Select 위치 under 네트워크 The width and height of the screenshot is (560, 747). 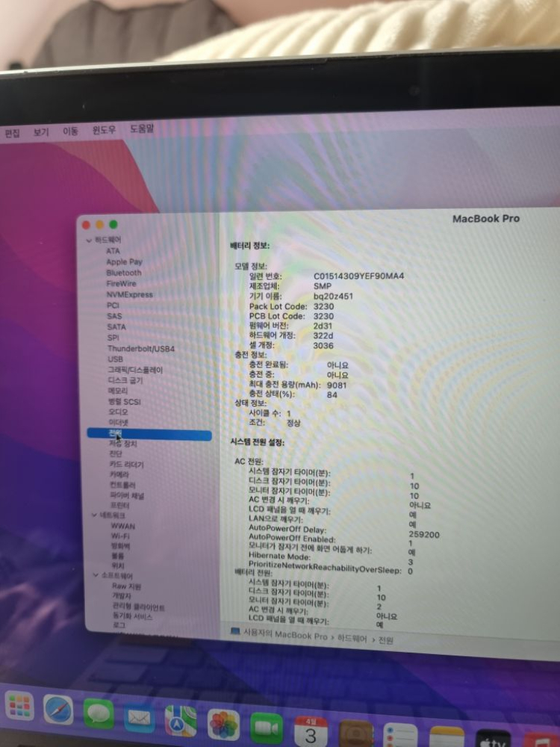(118, 565)
